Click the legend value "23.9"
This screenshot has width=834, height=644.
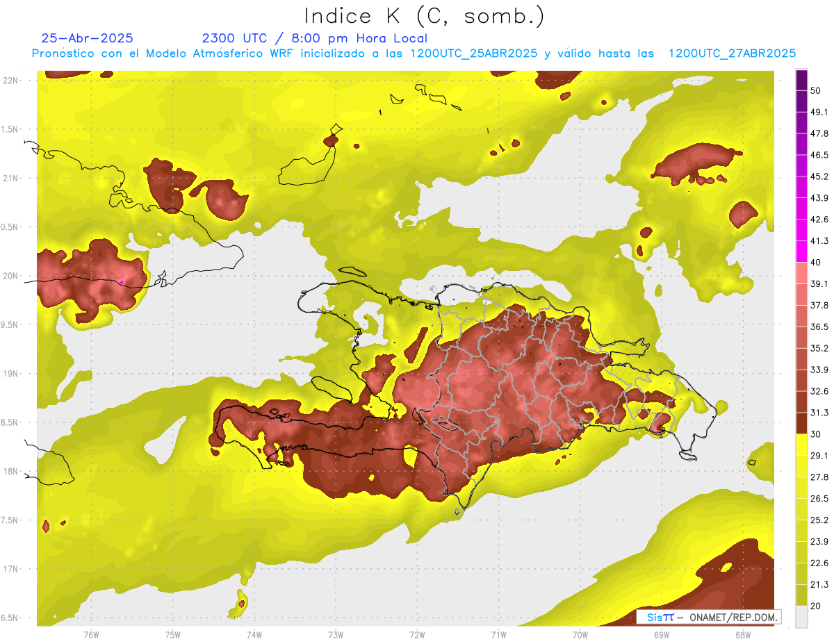819,541
